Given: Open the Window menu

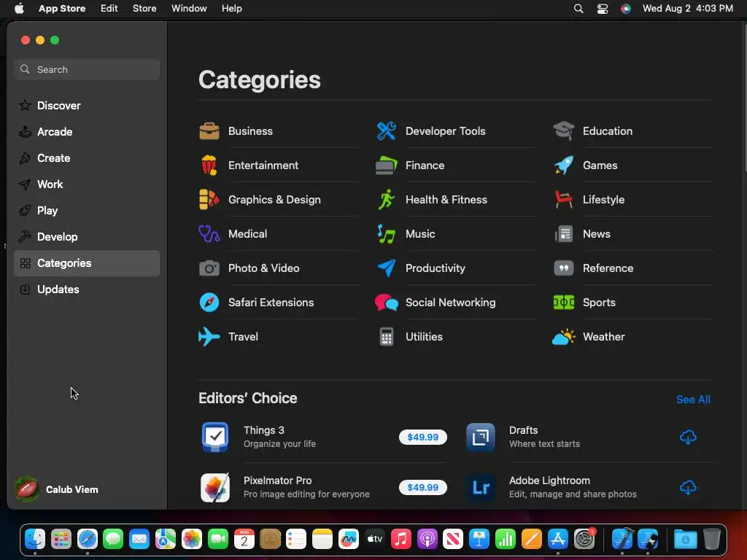Looking at the screenshot, I should coord(189,8).
